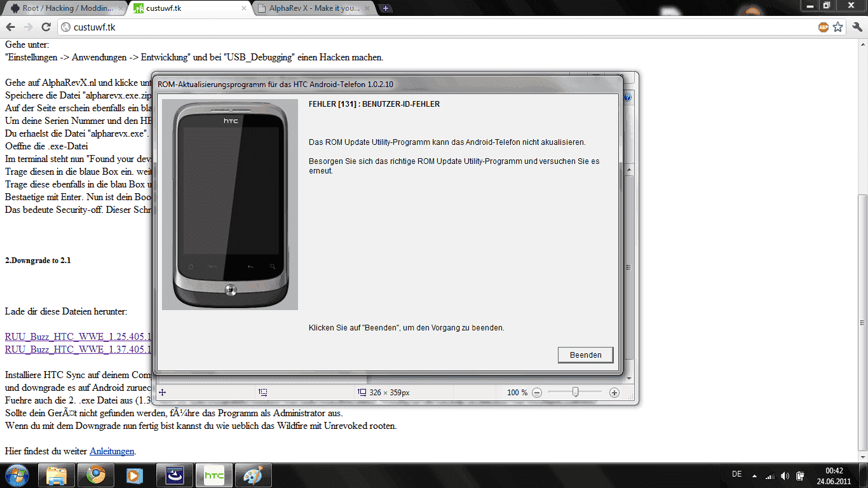This screenshot has height=488, width=868.
Task: Launch Windows Media Player from the taskbar
Action: coord(135,475)
